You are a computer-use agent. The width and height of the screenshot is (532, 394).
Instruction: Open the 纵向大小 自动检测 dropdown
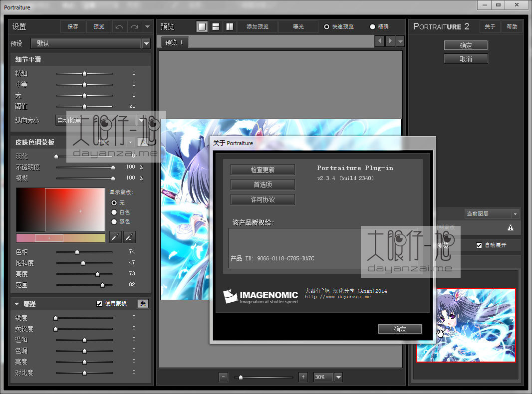coord(100,120)
